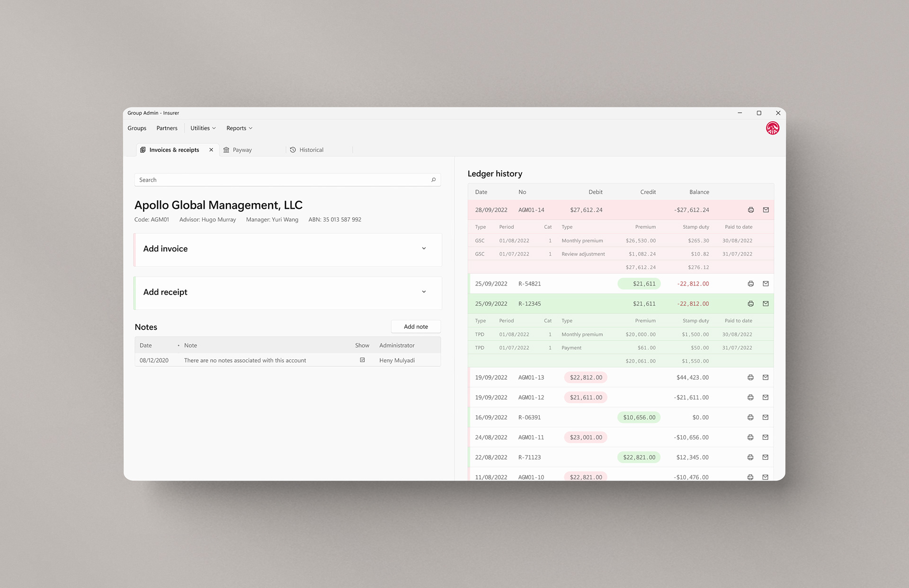Email the AGM01-14 ledger entry

coord(766,210)
